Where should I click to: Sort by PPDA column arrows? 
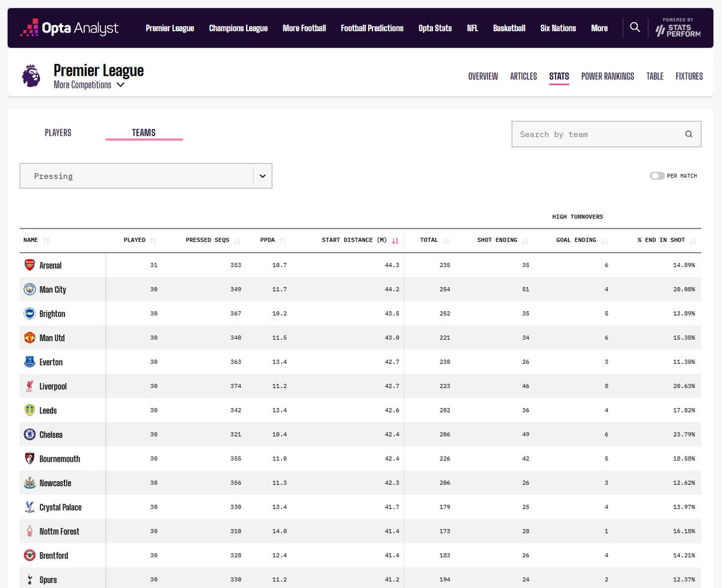pos(283,240)
